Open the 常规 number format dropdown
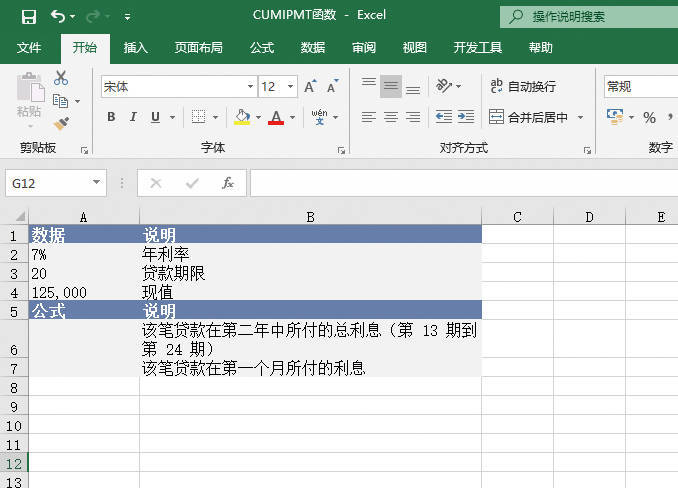678x488 pixels. point(640,87)
